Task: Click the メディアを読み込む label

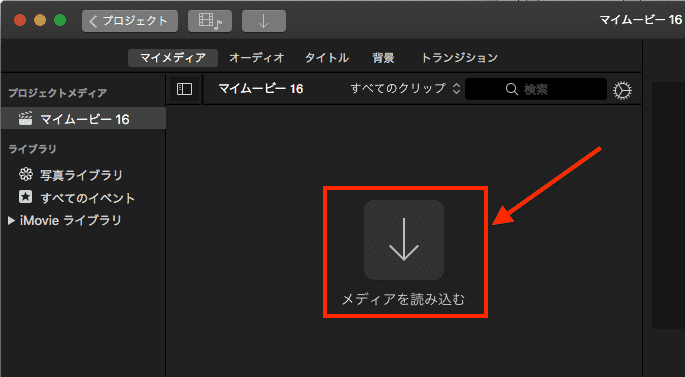Action: pyautogui.click(x=403, y=299)
